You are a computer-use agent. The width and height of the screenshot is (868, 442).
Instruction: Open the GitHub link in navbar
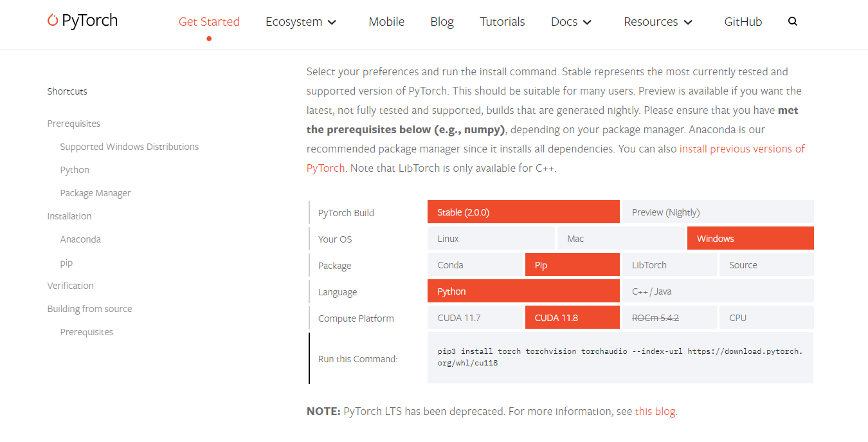[743, 21]
